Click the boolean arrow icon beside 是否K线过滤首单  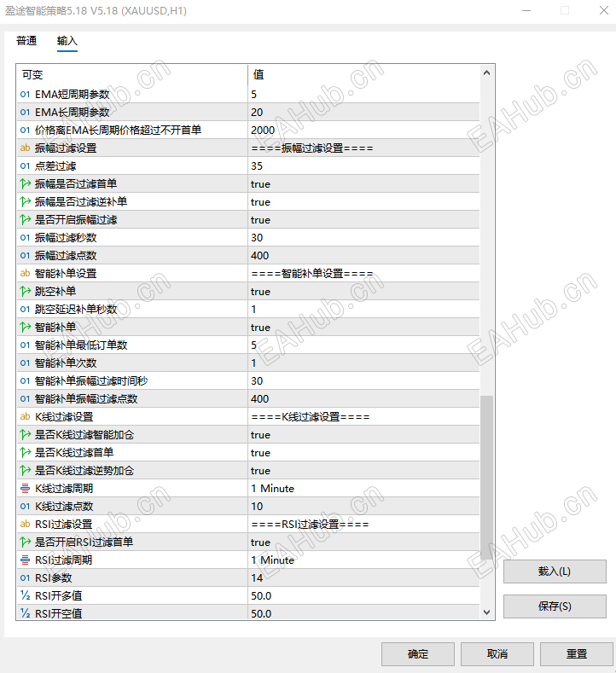25,452
